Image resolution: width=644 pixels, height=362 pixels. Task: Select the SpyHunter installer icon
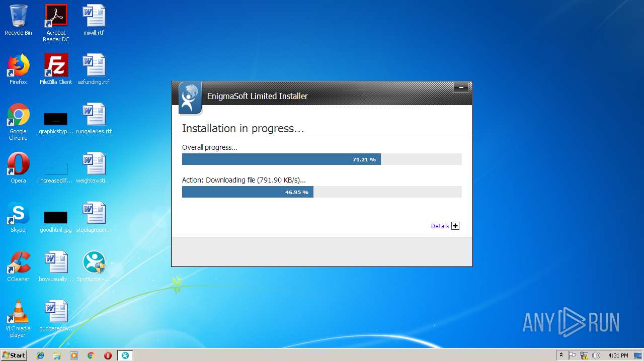tap(94, 266)
